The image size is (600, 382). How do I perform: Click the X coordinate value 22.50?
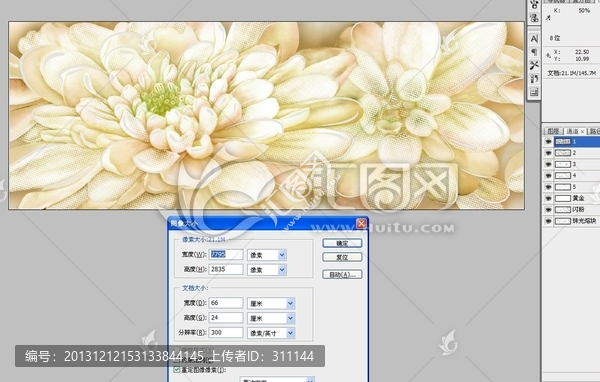coord(582,52)
